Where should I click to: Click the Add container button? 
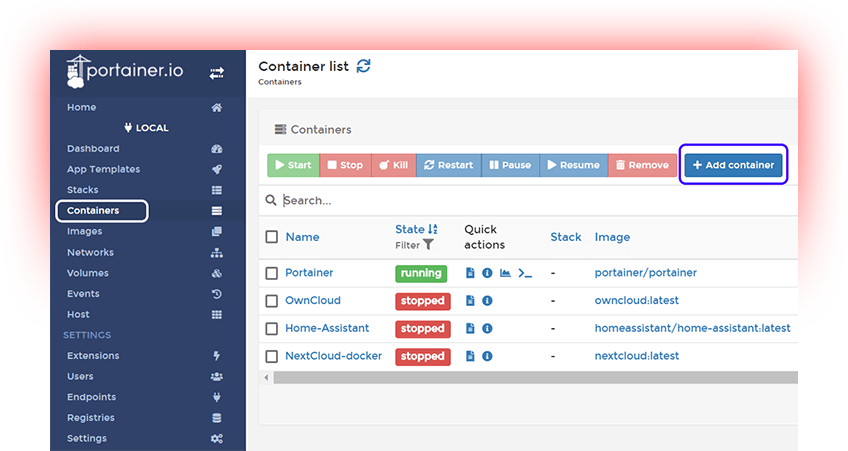(x=733, y=165)
